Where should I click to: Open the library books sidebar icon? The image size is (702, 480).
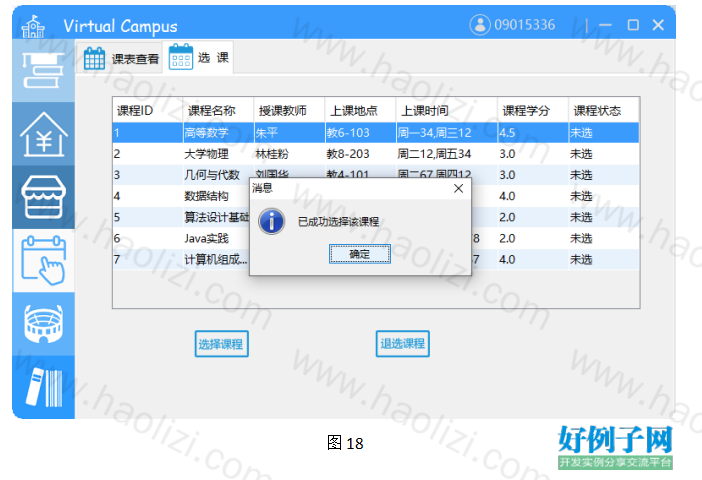(43, 387)
